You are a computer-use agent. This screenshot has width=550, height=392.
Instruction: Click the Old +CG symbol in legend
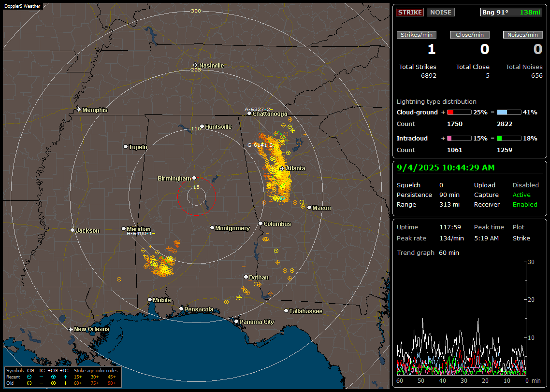coord(53,383)
